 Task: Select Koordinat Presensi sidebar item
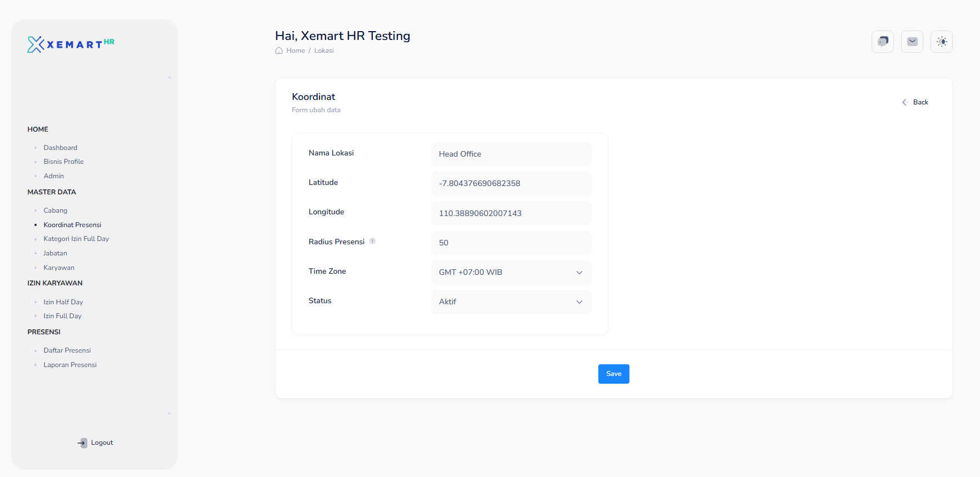point(72,225)
